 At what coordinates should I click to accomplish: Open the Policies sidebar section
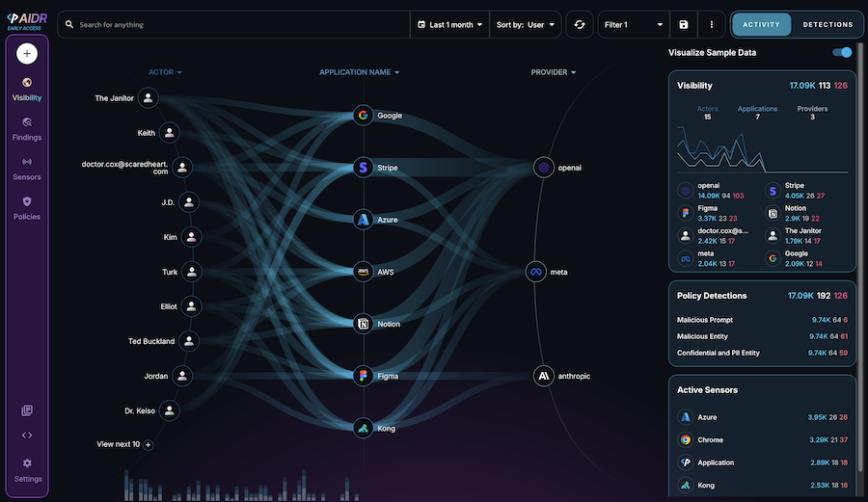(x=27, y=209)
